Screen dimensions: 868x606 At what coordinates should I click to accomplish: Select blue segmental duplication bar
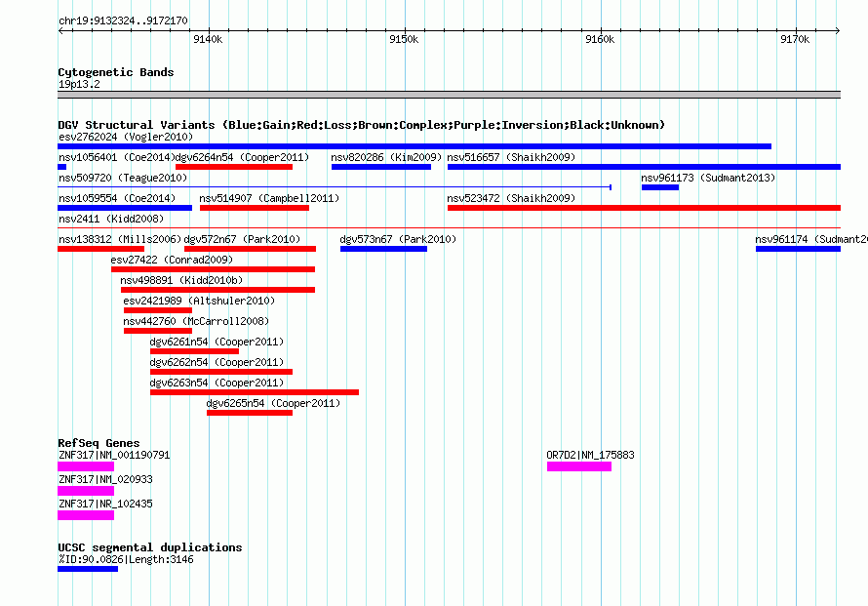coord(88,569)
